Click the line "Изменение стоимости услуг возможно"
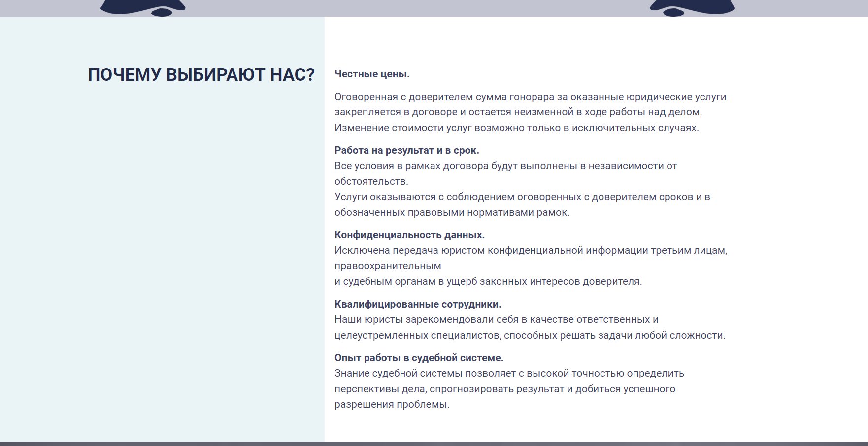The height and width of the screenshot is (446, 868). pyautogui.click(x=516, y=128)
